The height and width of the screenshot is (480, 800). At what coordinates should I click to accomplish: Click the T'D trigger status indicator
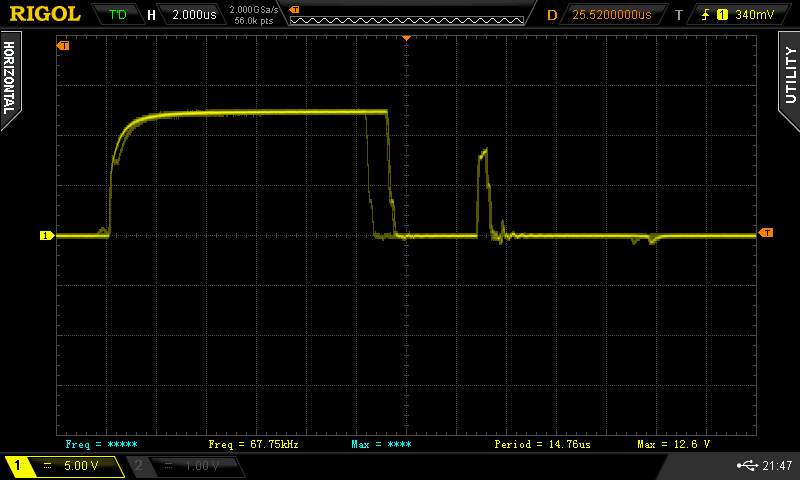[118, 15]
